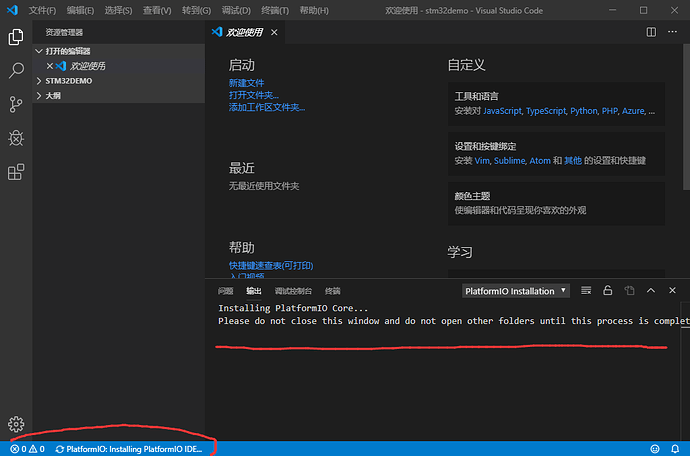This screenshot has width=690, height=456.
Task: Click the 添加工作区文件夹... link
Action: click(x=267, y=107)
